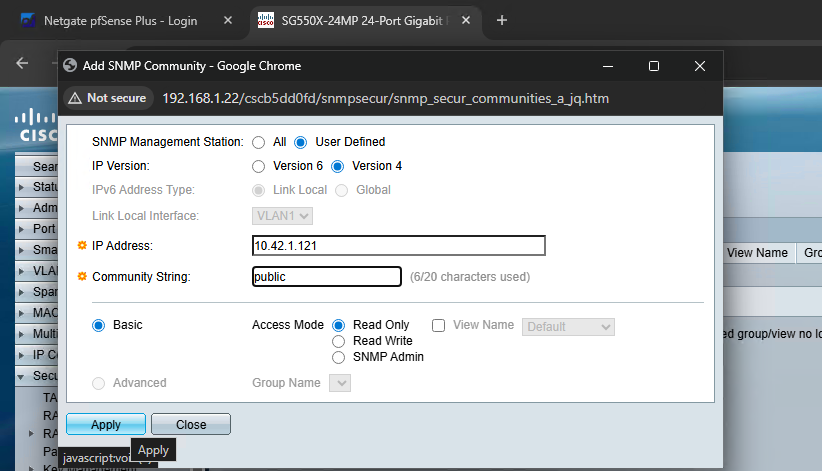Image resolution: width=822 pixels, height=471 pixels.
Task: Select Read Write access mode
Action: tap(339, 341)
